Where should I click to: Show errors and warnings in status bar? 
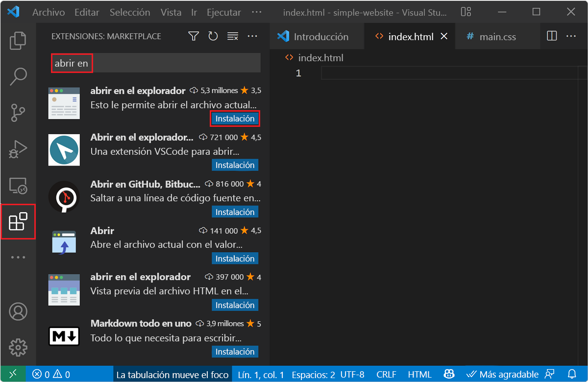click(x=51, y=375)
